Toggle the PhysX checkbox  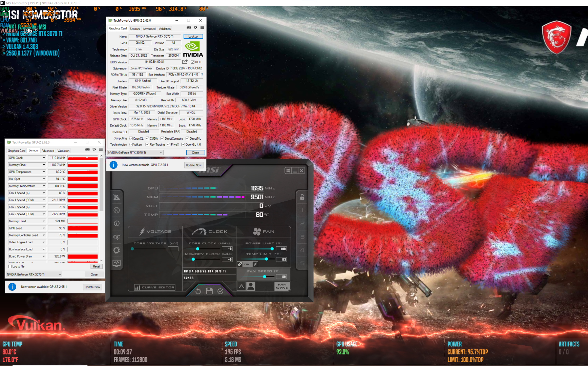click(169, 144)
